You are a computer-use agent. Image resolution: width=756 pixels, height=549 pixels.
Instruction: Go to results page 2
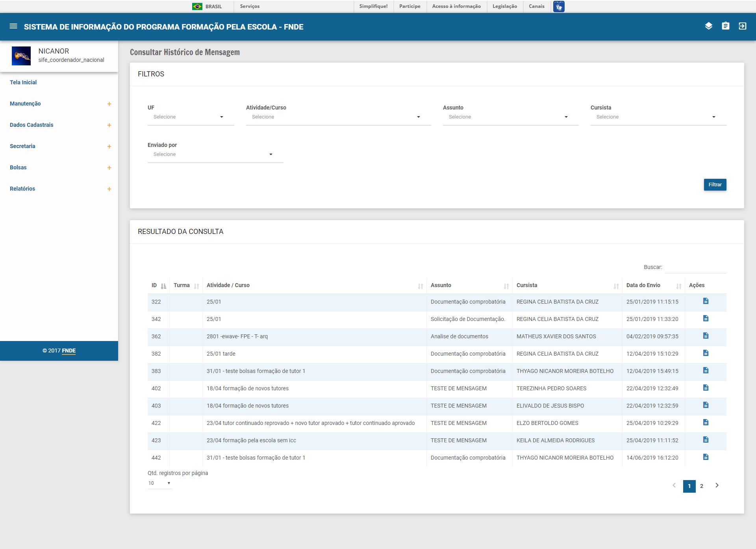tap(701, 486)
